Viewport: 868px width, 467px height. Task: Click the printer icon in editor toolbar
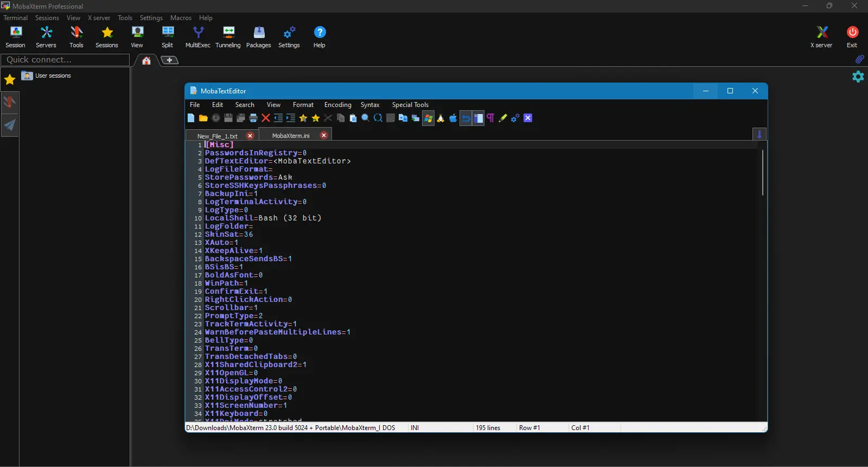tap(253, 118)
